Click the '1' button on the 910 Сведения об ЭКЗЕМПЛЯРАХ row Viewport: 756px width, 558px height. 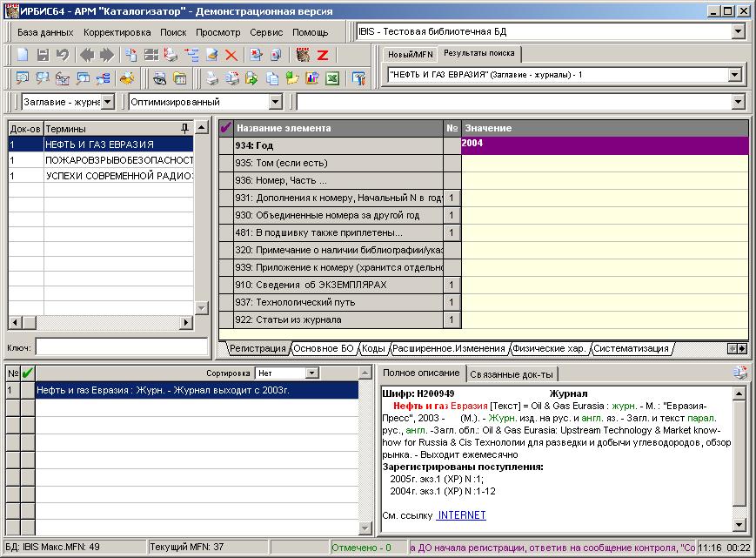[x=452, y=285]
